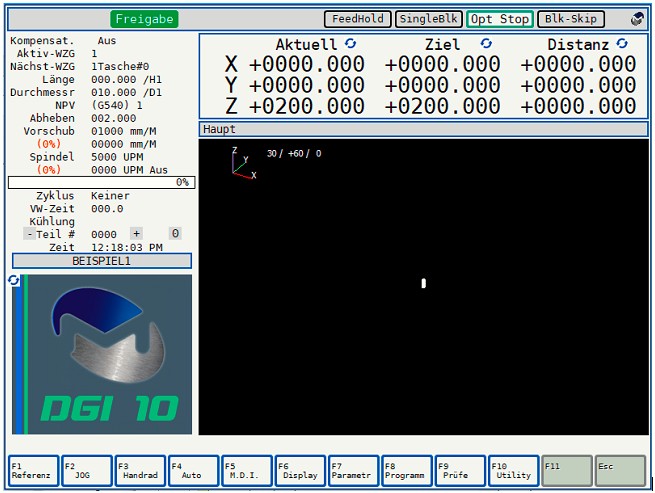
Task: Click the refresh icon beside Ziel
Action: coord(486,43)
